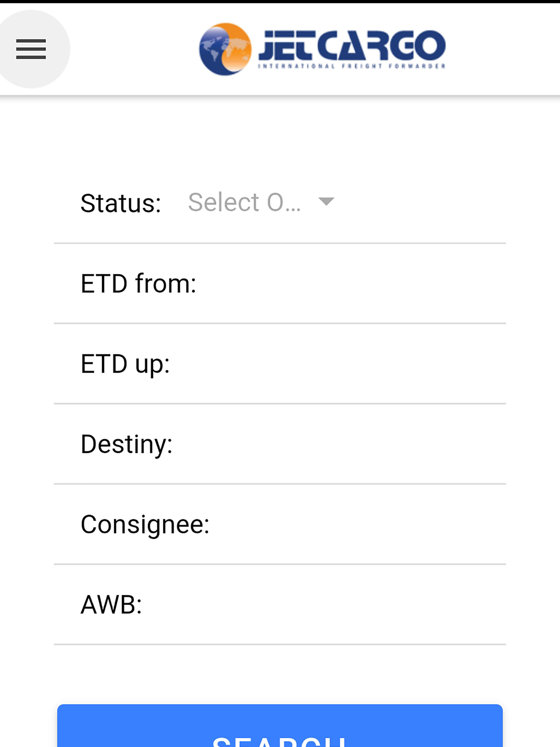Image resolution: width=560 pixels, height=747 pixels.
Task: Focus the ETD from date field
Action: (x=351, y=284)
